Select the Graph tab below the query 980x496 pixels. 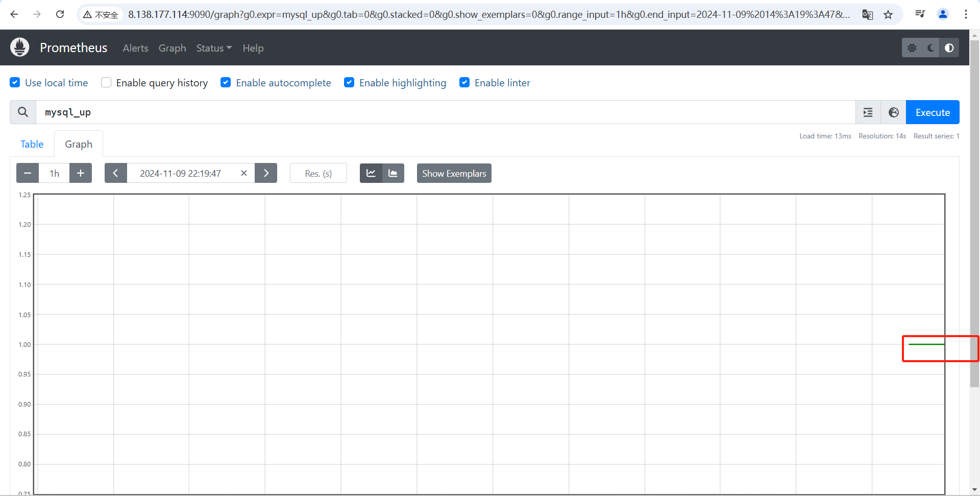[x=79, y=144]
